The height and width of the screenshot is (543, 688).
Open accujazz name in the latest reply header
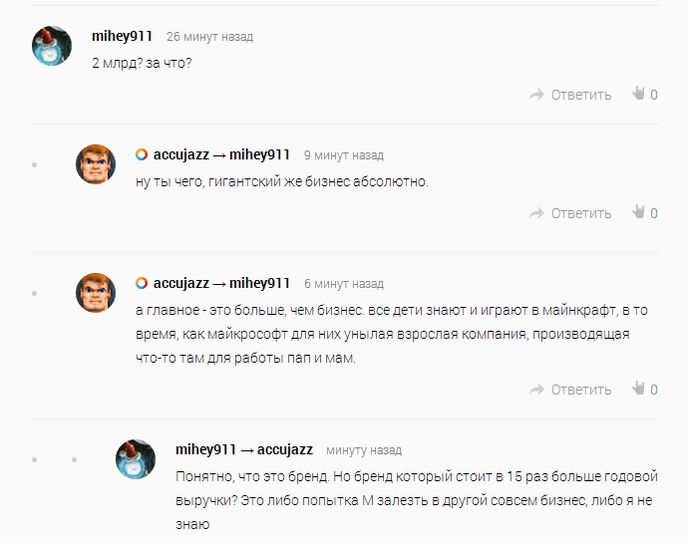(285, 450)
